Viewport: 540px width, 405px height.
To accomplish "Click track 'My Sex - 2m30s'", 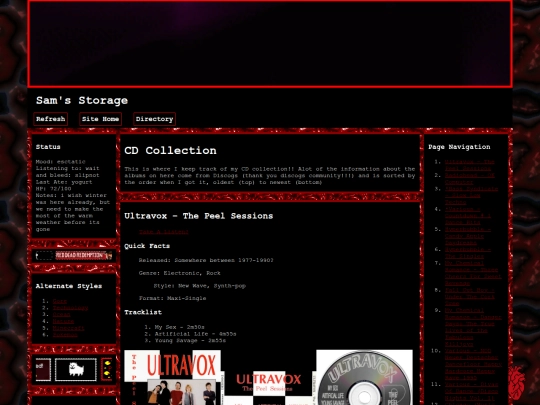I will (179, 327).
